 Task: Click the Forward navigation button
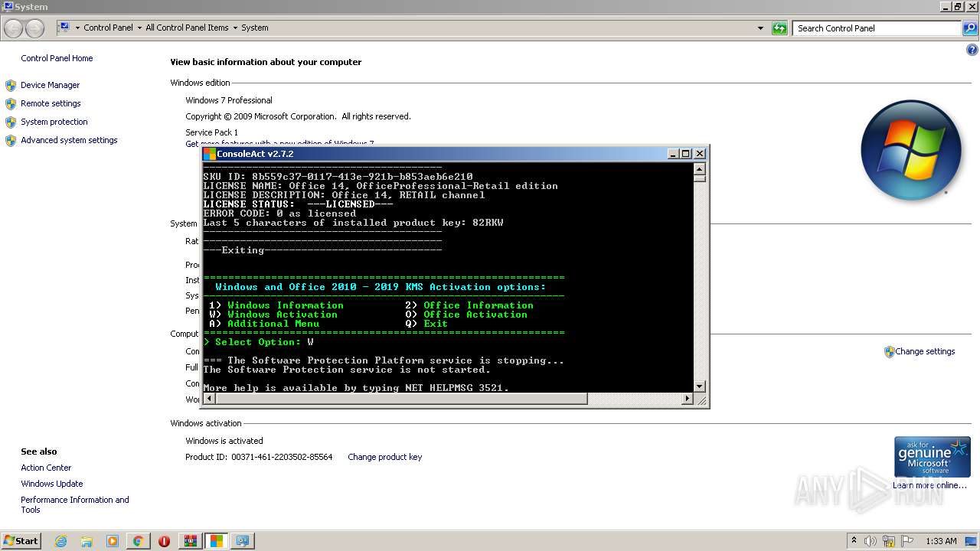(35, 28)
